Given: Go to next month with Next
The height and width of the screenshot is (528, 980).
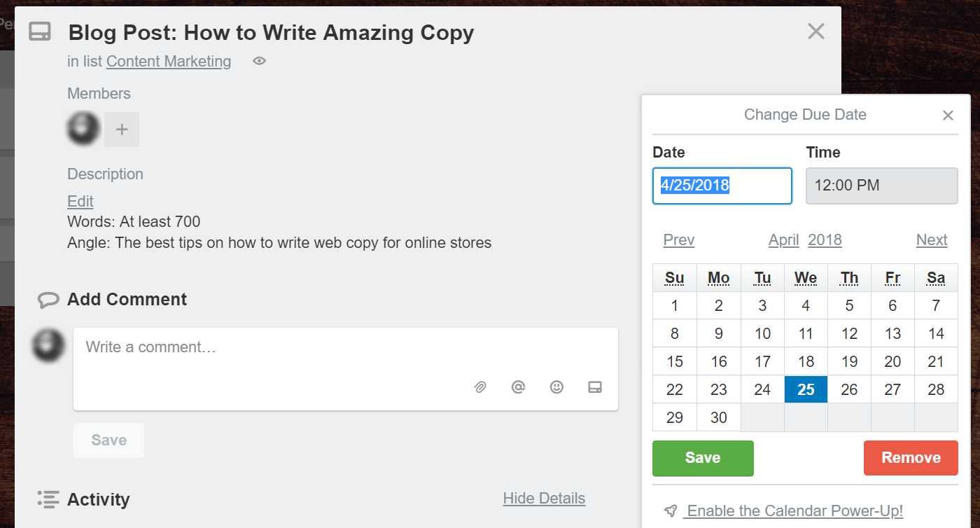Looking at the screenshot, I should 931,240.
